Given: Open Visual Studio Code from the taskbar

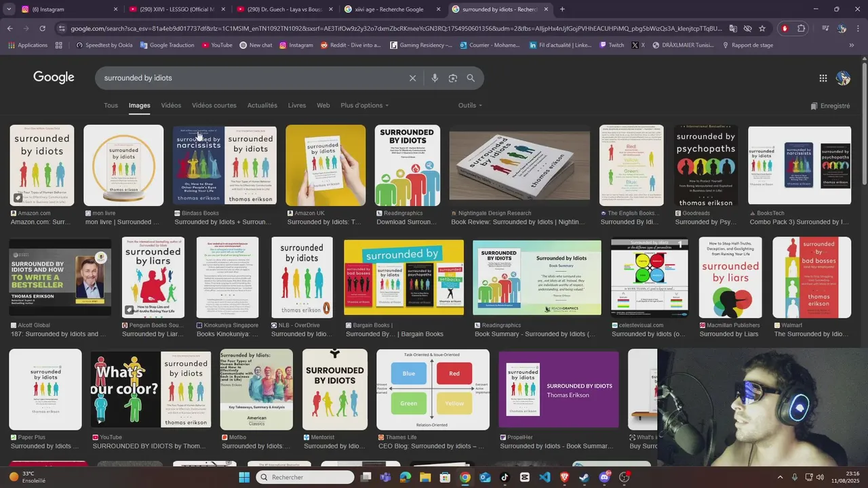Looking at the screenshot, I should (545, 477).
